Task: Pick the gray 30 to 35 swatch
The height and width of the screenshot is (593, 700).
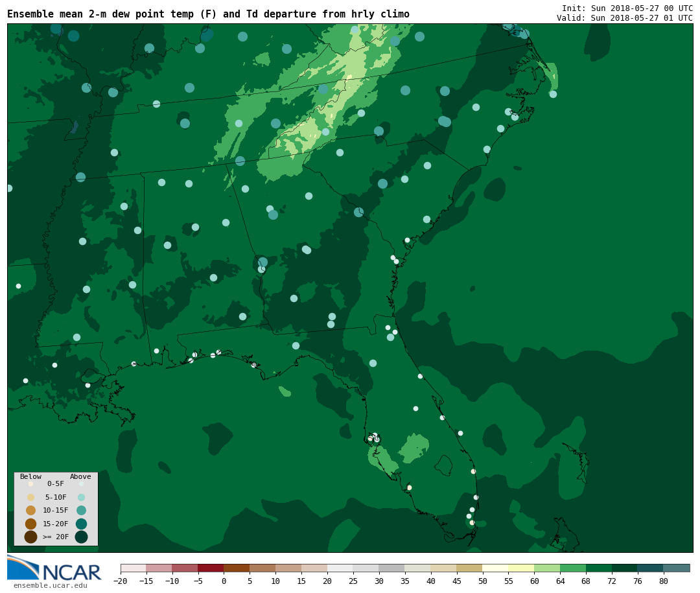Action: coord(392,568)
